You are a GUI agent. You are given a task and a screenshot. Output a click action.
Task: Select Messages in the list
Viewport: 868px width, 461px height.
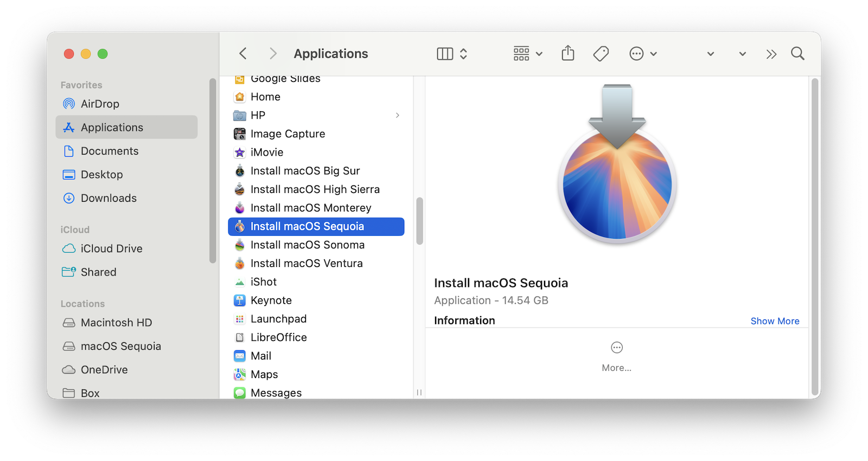point(316,392)
